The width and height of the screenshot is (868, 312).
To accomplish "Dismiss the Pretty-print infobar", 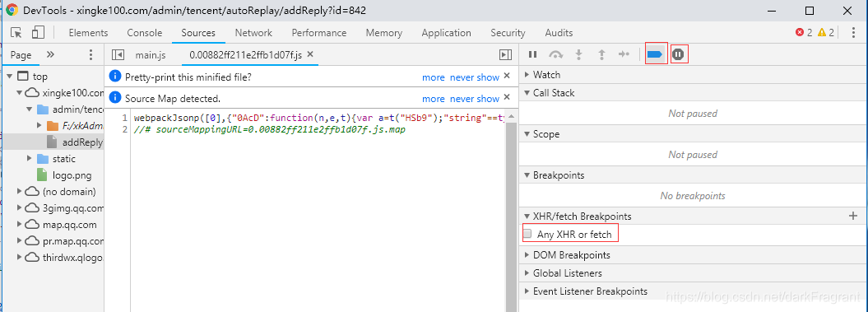I will pos(506,77).
